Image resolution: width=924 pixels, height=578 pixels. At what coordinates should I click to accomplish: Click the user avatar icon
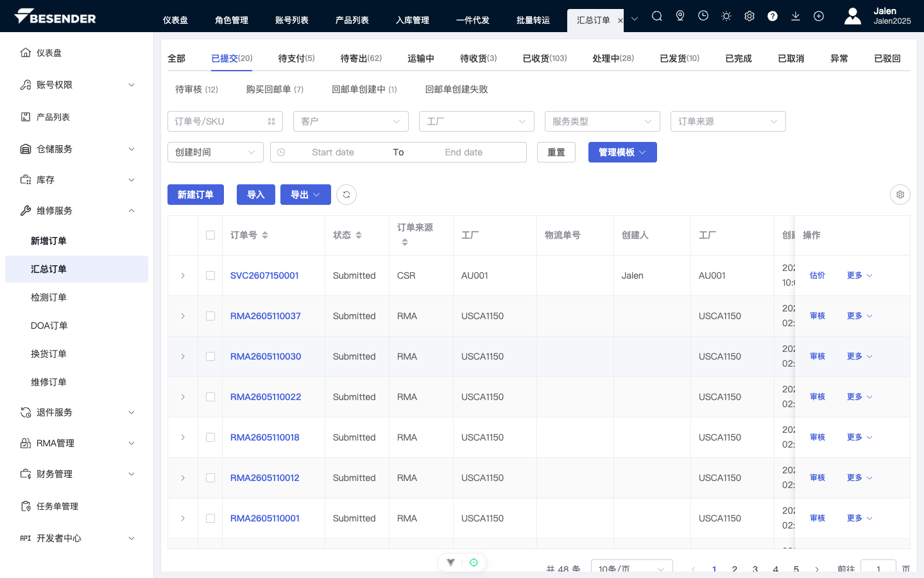[x=853, y=16]
